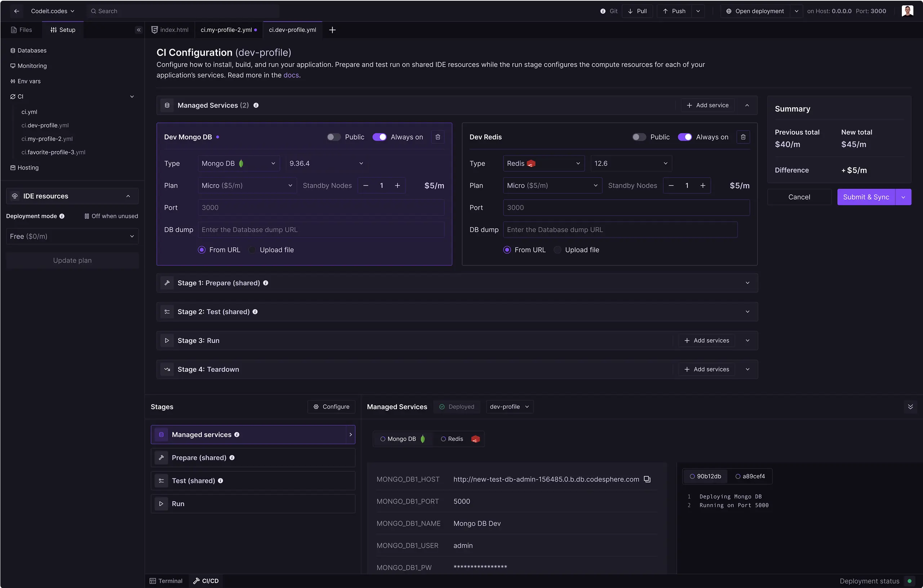The image size is (923, 588).
Task: Select Upload file option for Mongo DB dump
Action: coord(252,250)
